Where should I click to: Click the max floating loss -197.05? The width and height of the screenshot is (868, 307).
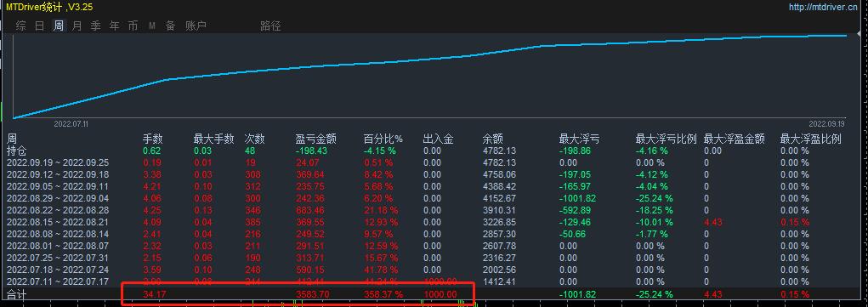click(x=575, y=174)
